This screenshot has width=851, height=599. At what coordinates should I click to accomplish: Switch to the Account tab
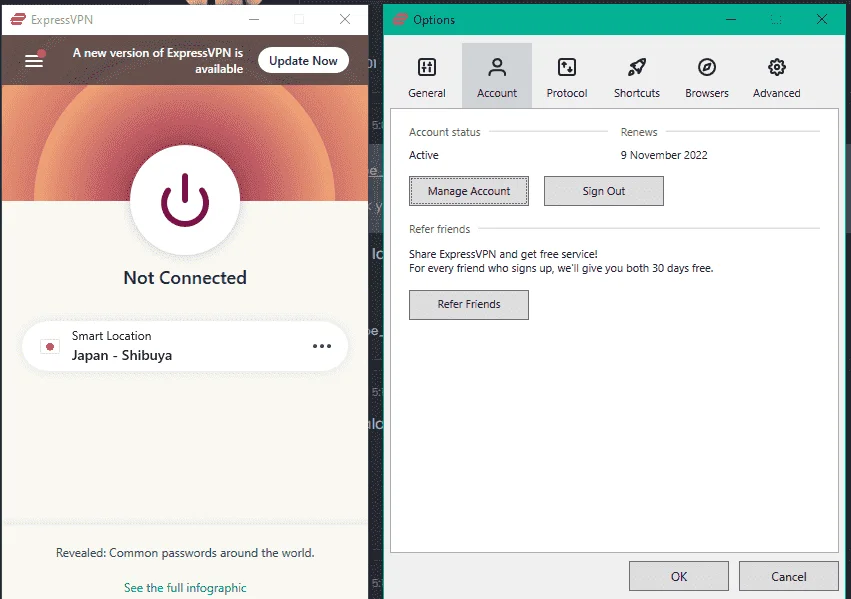coord(497,76)
